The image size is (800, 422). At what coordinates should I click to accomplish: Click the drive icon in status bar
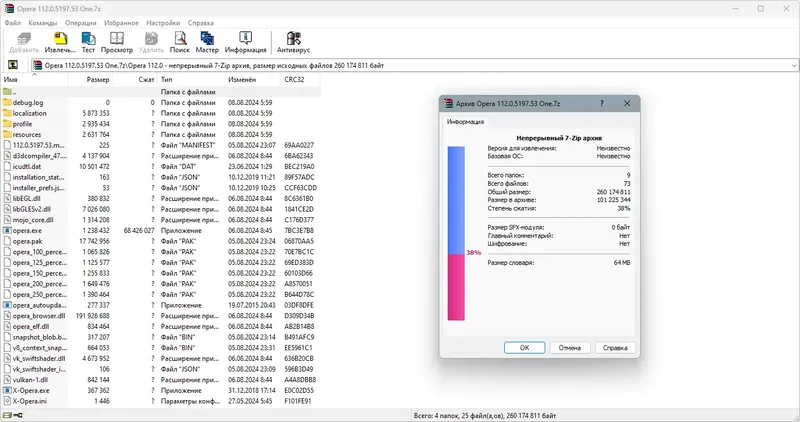click(x=7, y=416)
